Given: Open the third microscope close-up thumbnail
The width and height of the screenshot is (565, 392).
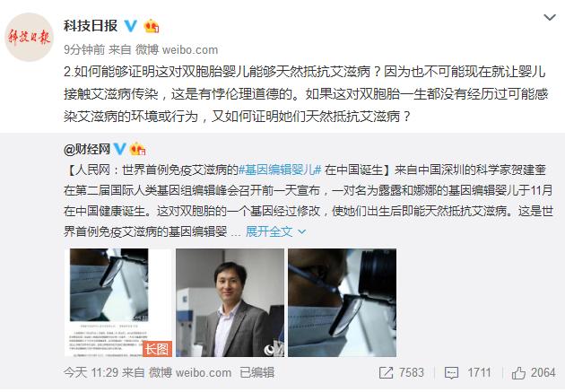Looking at the screenshot, I should [342, 302].
